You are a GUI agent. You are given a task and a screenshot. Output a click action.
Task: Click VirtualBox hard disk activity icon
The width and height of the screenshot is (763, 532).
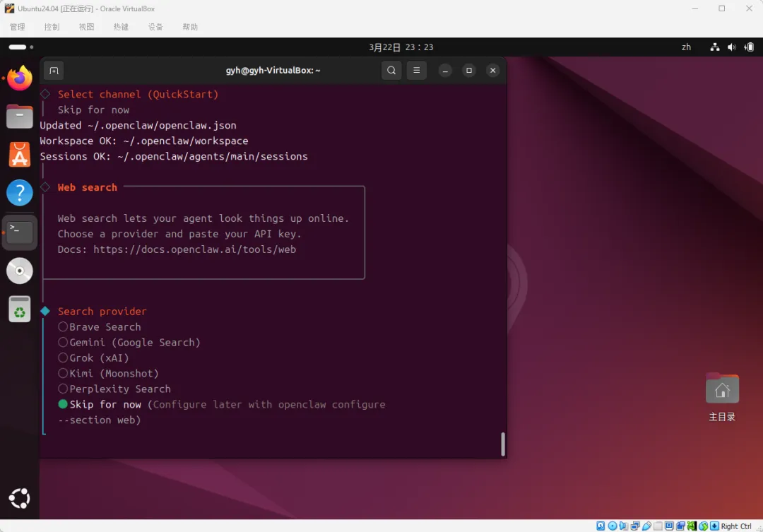click(x=601, y=526)
